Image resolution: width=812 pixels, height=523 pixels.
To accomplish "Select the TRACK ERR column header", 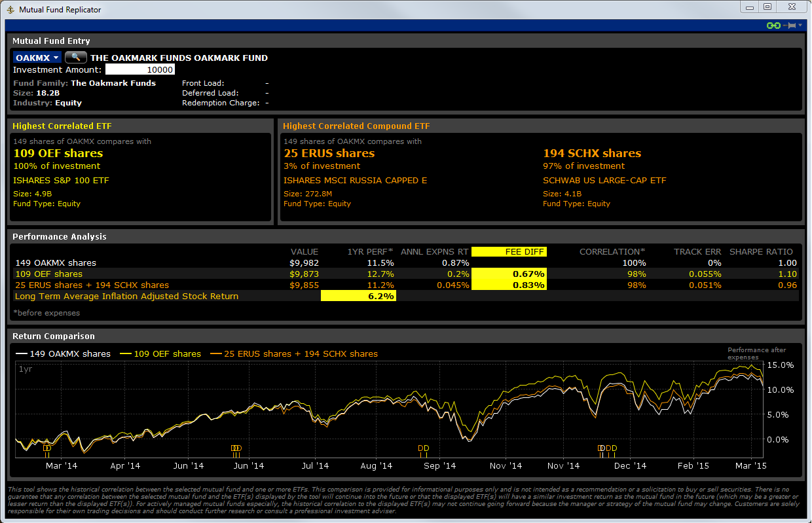I will click(697, 251).
